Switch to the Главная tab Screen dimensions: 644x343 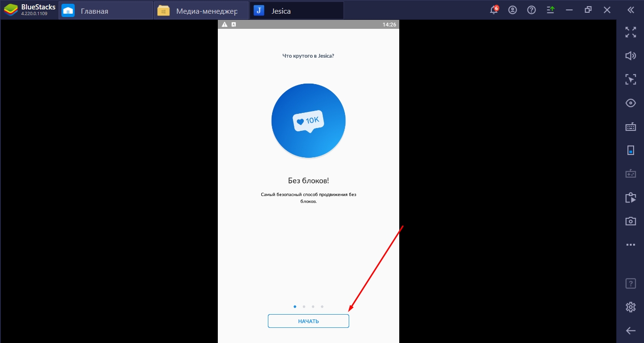tap(106, 10)
